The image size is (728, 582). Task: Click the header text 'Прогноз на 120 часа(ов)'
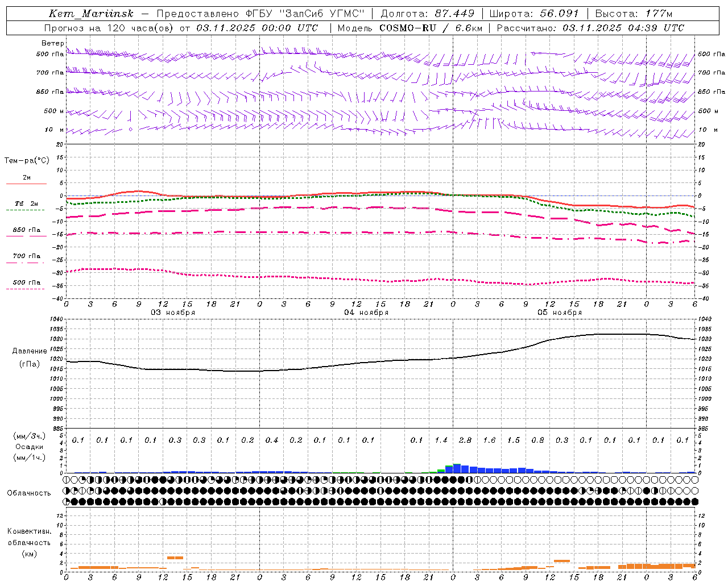tap(109, 28)
